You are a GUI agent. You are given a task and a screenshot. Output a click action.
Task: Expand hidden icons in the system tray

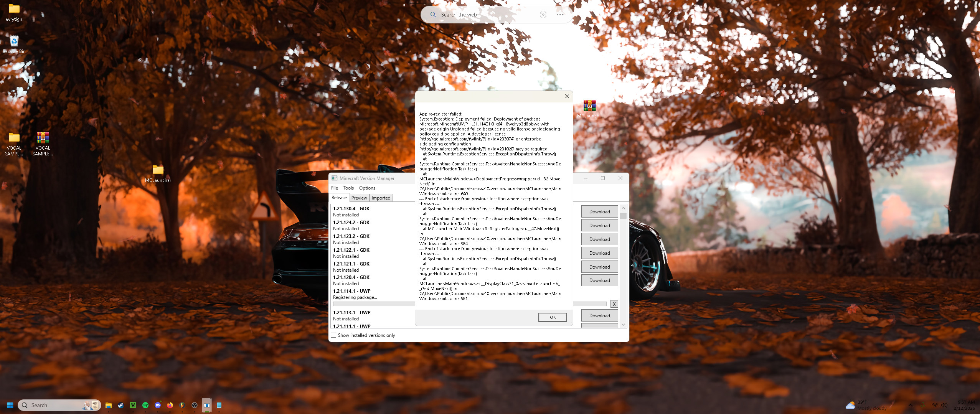click(911, 405)
